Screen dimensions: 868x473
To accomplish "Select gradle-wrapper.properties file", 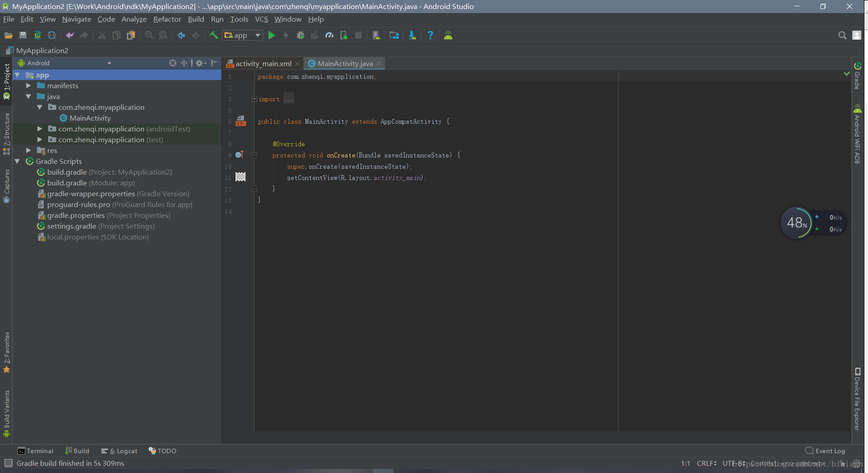I will (x=113, y=194).
